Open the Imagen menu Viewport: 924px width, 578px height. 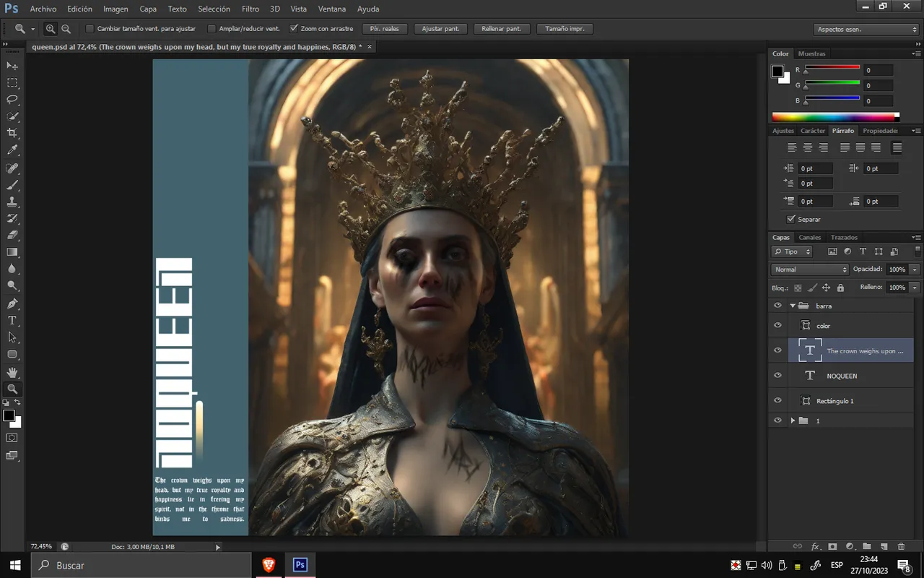tap(115, 9)
